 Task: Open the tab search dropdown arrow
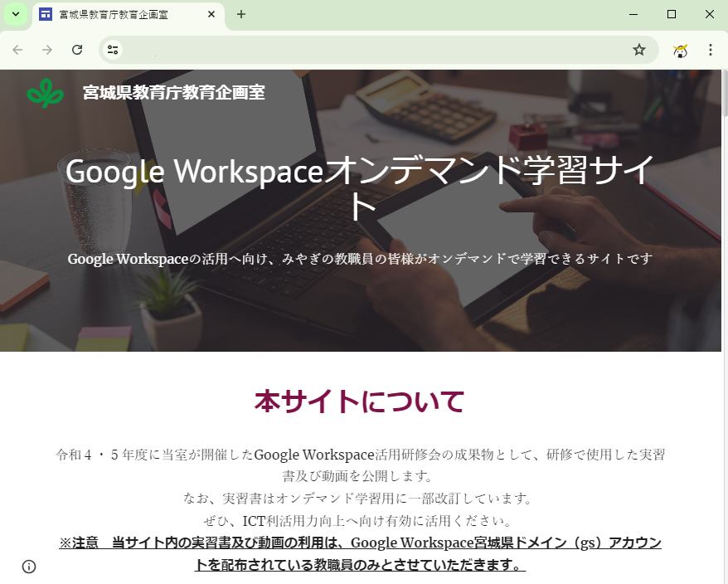pyautogui.click(x=16, y=14)
